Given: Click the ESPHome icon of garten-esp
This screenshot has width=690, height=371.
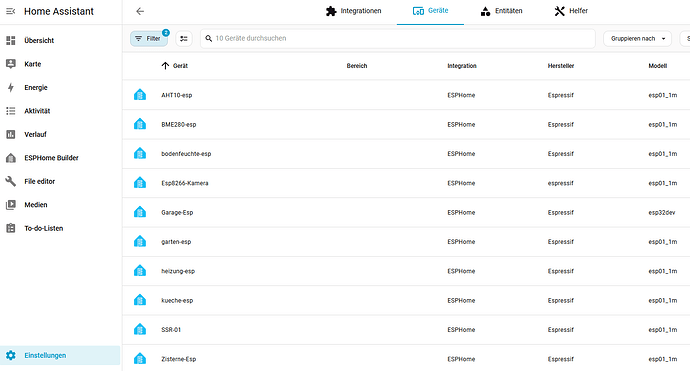Looking at the screenshot, I should point(140,241).
